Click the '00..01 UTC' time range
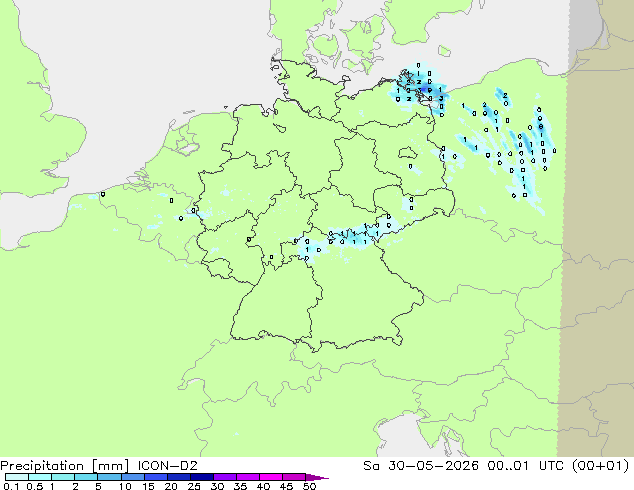The height and width of the screenshot is (490, 634). point(527,466)
